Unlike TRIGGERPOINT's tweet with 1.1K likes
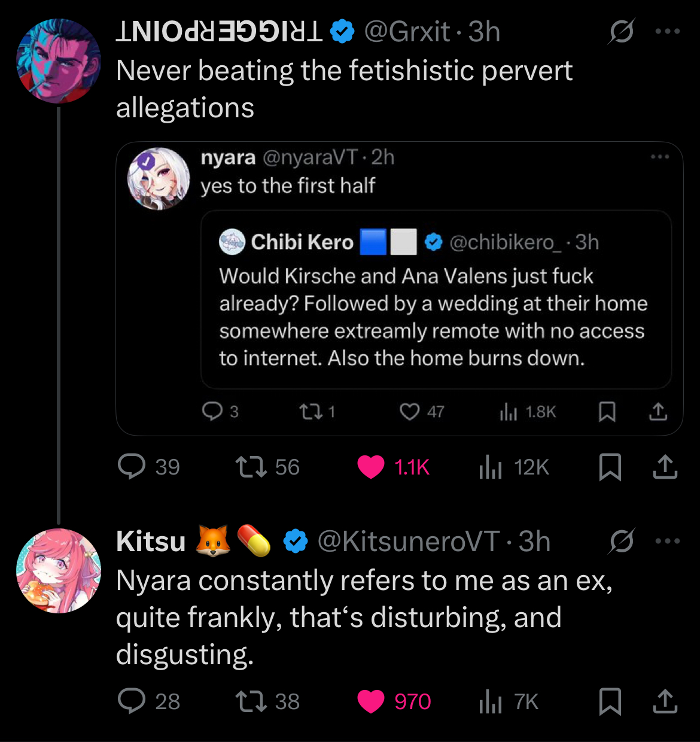Image resolution: width=700 pixels, height=742 pixels. tap(371, 467)
